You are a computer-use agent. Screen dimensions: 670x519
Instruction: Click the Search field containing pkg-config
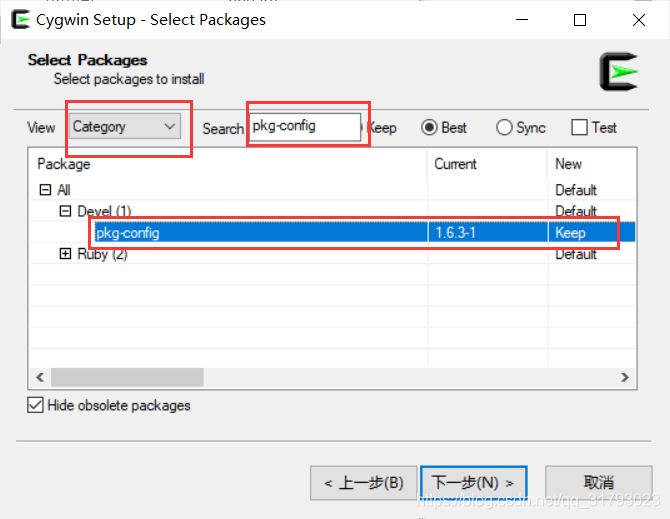[305, 126]
